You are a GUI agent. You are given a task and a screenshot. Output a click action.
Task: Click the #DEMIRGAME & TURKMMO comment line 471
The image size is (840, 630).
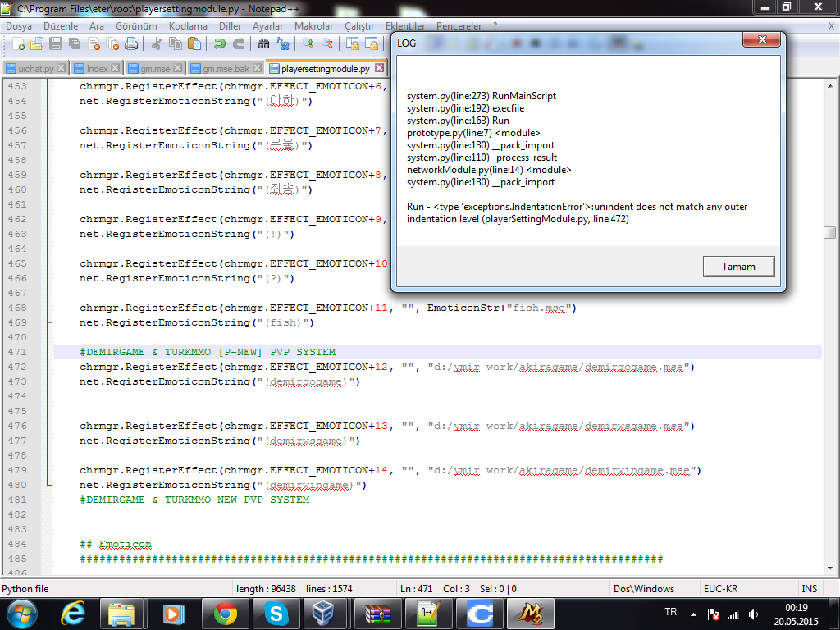point(208,352)
